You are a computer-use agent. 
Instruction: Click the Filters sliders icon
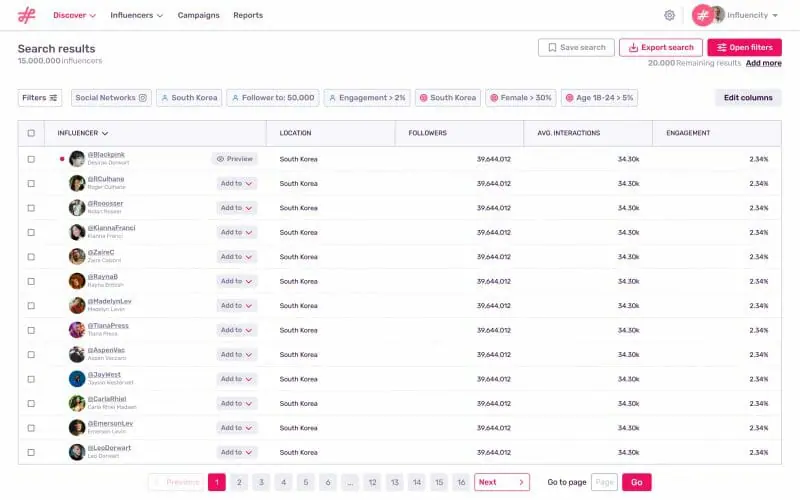click(54, 98)
